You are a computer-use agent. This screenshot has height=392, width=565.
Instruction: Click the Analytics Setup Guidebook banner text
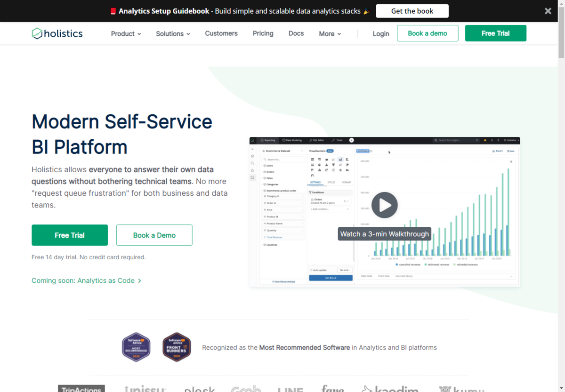click(x=240, y=11)
